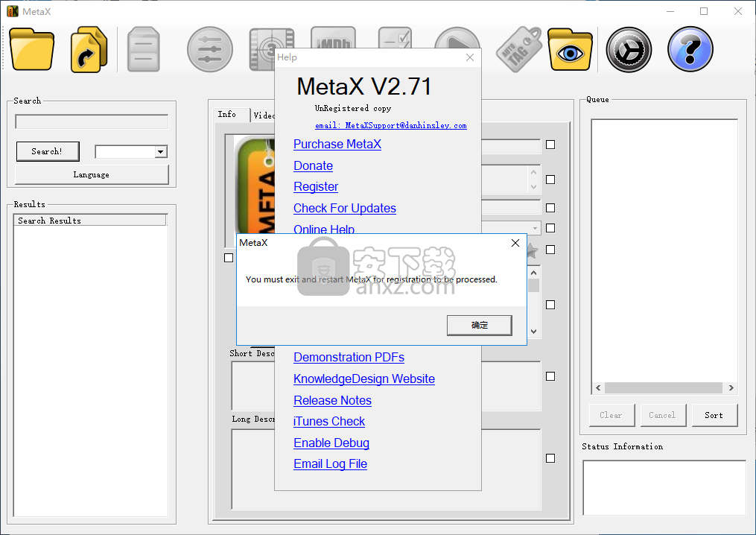Click the iTunes Check link
756x535 pixels.
[329, 422]
